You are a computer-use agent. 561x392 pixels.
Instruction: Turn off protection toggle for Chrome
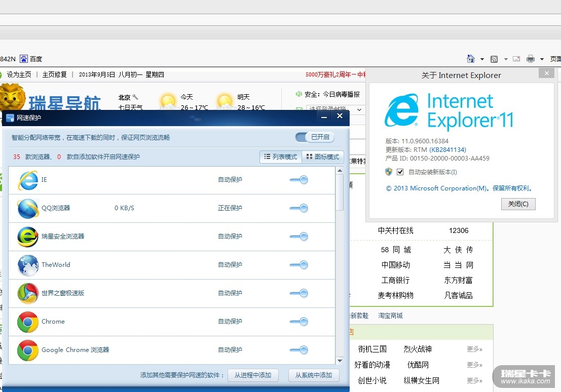pyautogui.click(x=299, y=322)
